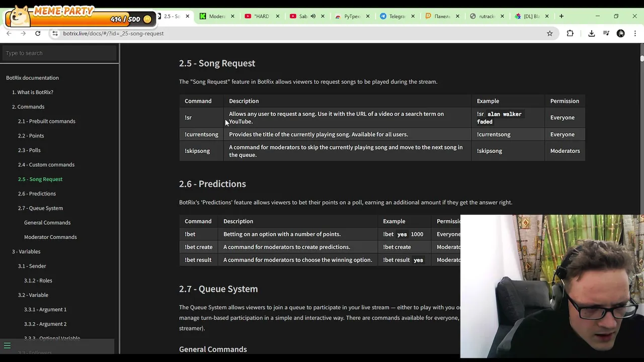Select '2.5 - Song Request' in sidebar
Viewport: 644px width, 362px height.
point(40,179)
